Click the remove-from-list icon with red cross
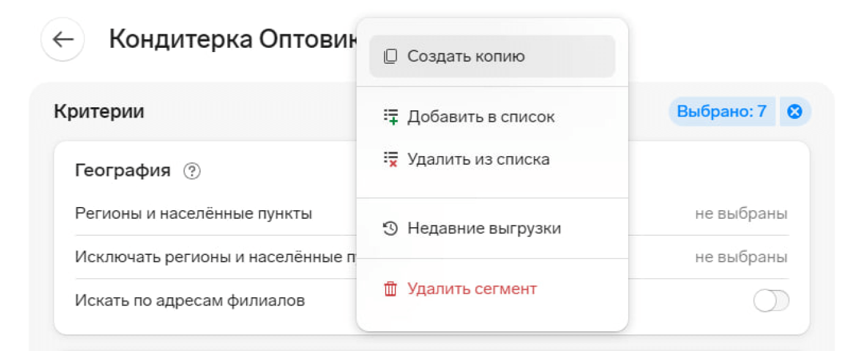The height and width of the screenshot is (351, 868). [x=391, y=159]
